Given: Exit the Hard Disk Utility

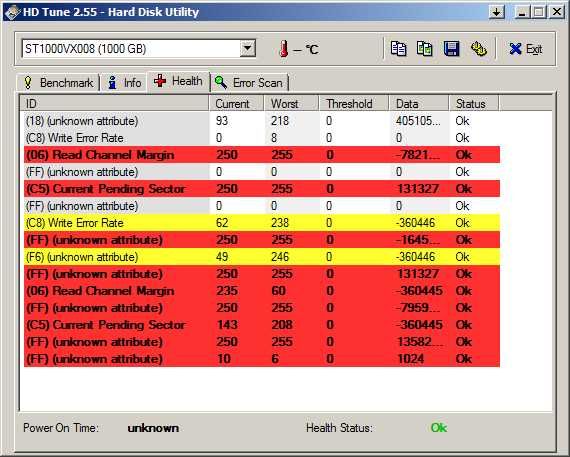Looking at the screenshot, I should pyautogui.click(x=526, y=49).
